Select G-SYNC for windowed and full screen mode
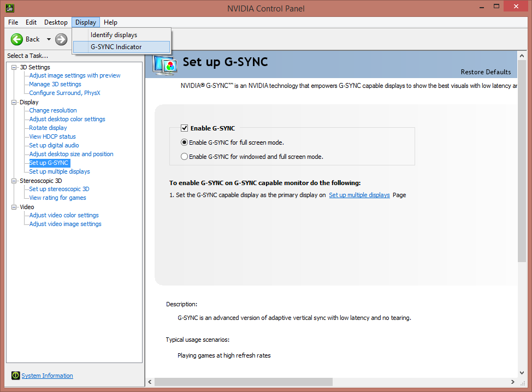The height and width of the screenshot is (392, 532). point(185,157)
